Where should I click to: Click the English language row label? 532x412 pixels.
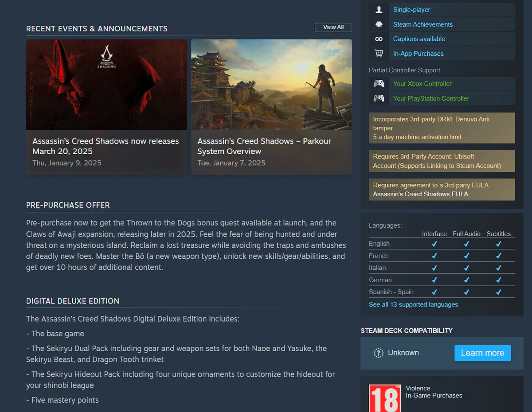(x=379, y=244)
